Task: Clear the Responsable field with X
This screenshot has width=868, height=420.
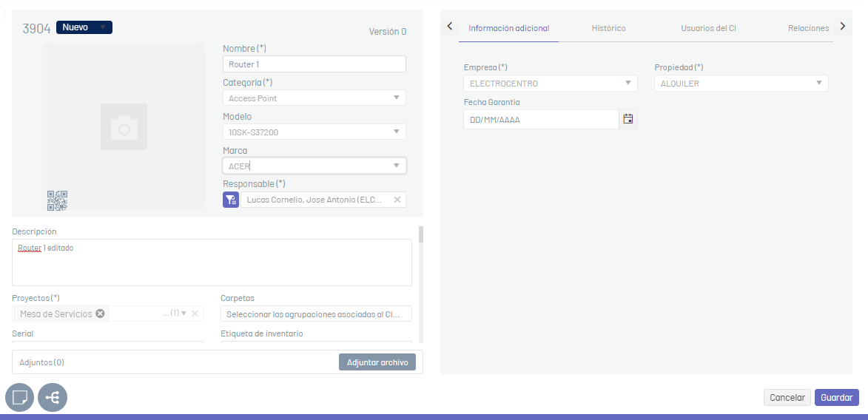Action: coord(397,200)
